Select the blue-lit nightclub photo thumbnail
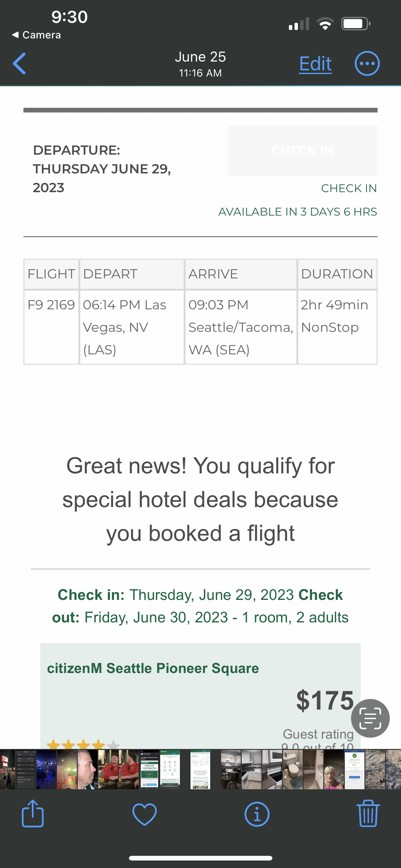 click(47, 770)
